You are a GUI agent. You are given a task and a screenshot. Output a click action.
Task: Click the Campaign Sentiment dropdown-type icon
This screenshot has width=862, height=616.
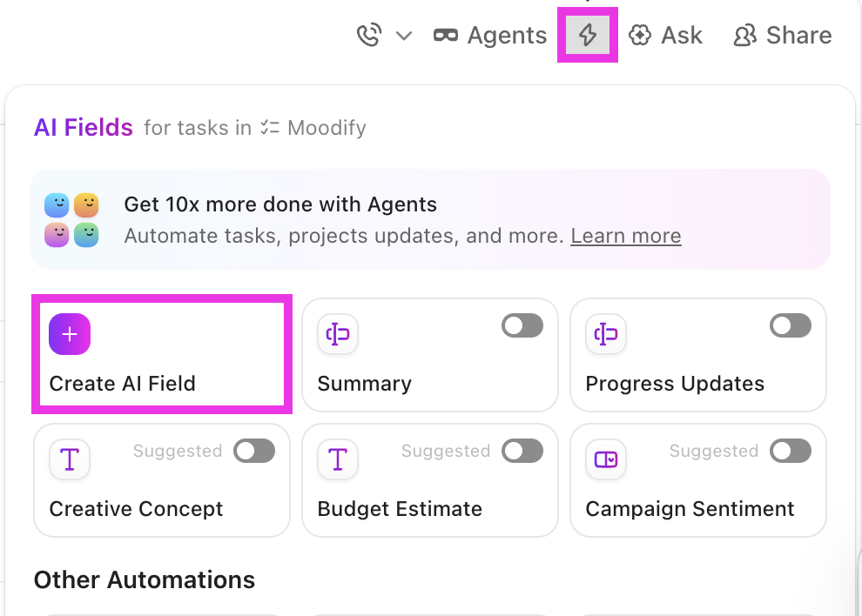606,459
